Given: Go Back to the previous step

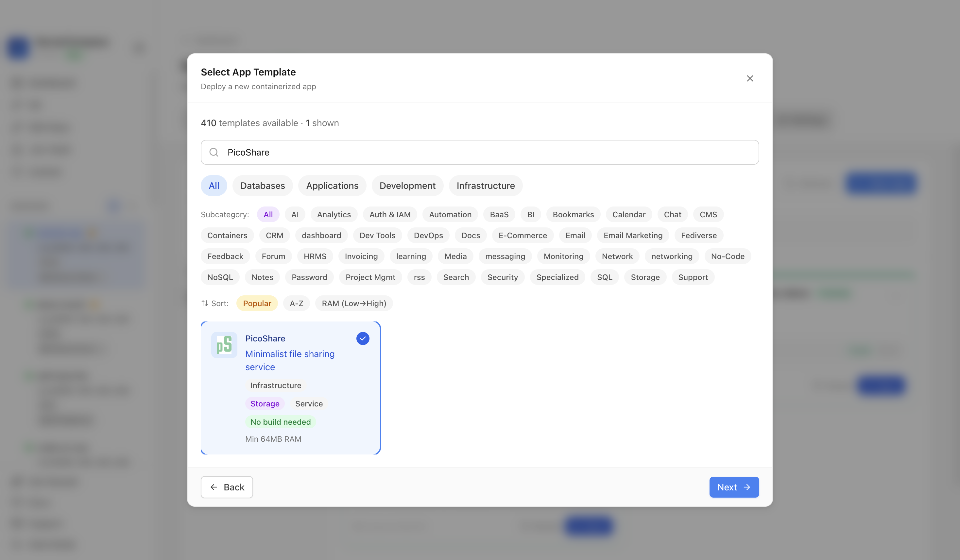Looking at the screenshot, I should click(227, 487).
